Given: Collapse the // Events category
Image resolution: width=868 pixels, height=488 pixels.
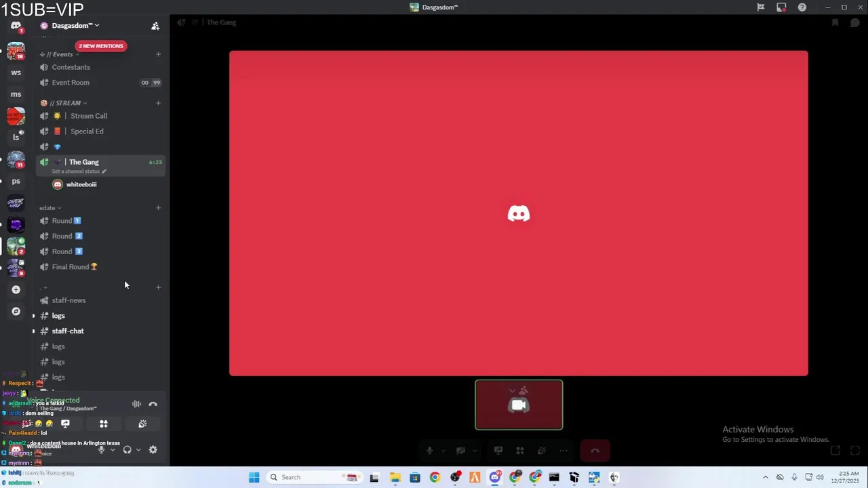Looking at the screenshot, I should 59,54.
